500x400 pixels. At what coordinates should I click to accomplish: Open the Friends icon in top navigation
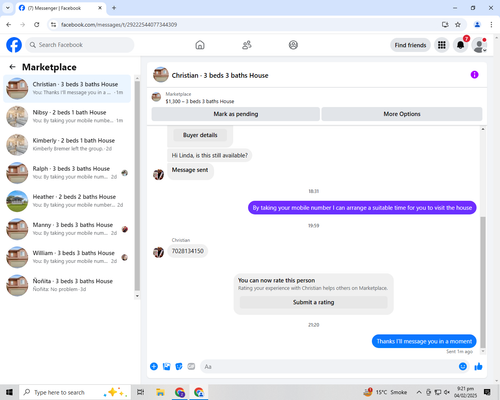tap(247, 45)
